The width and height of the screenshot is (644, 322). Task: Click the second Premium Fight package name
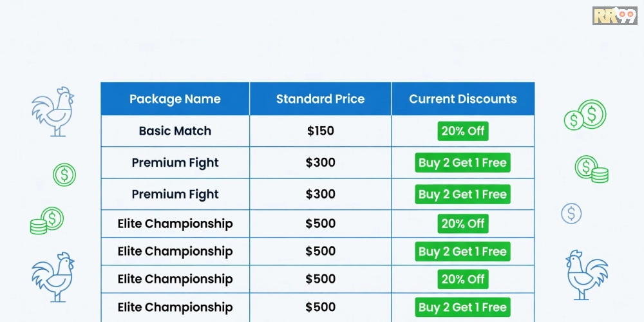point(175,194)
